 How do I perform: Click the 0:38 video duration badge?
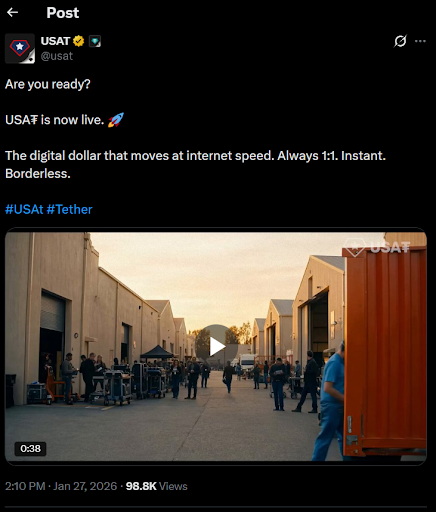pyautogui.click(x=30, y=449)
